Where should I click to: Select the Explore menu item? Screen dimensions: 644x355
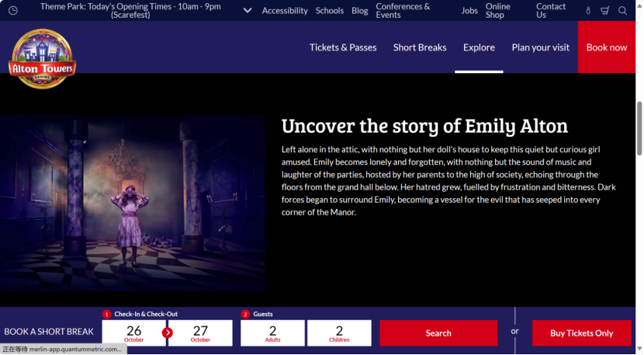click(479, 47)
